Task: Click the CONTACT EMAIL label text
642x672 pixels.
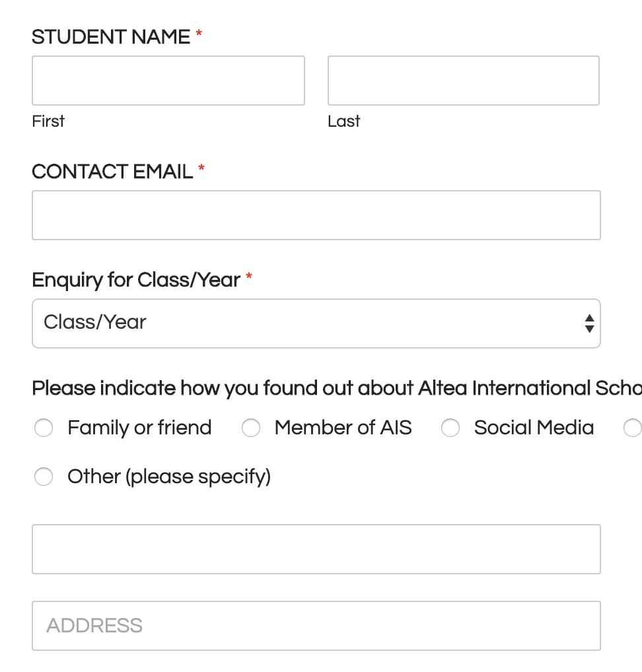Action: coord(112,172)
